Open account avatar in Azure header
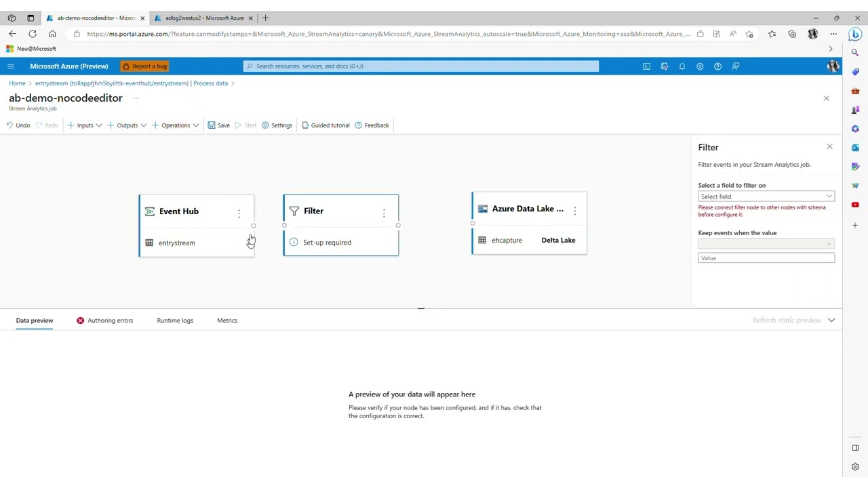 click(x=833, y=66)
